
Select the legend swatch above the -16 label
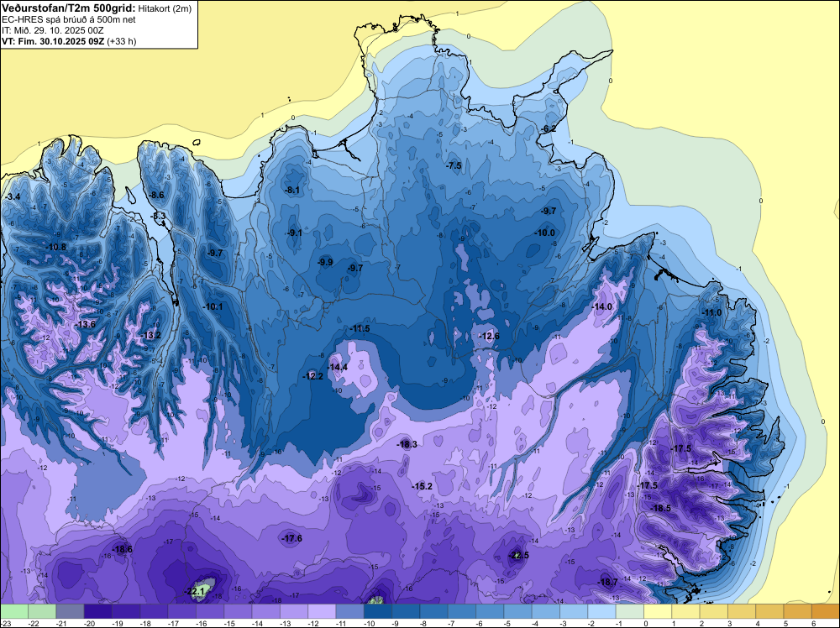click(x=210, y=611)
